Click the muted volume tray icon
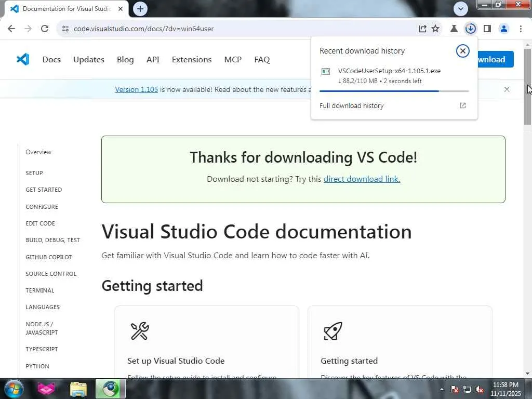This screenshot has width=532, height=399. 480,389
